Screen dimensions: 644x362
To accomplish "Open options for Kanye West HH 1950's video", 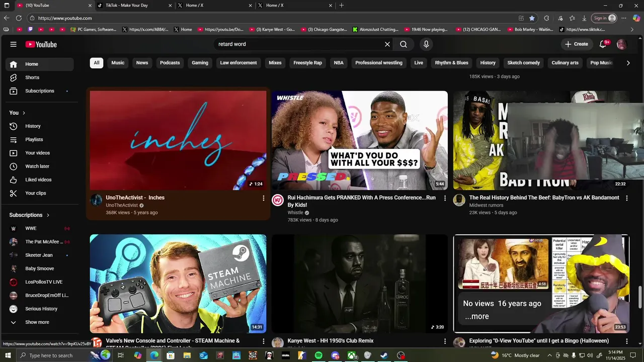I will 445,341.
